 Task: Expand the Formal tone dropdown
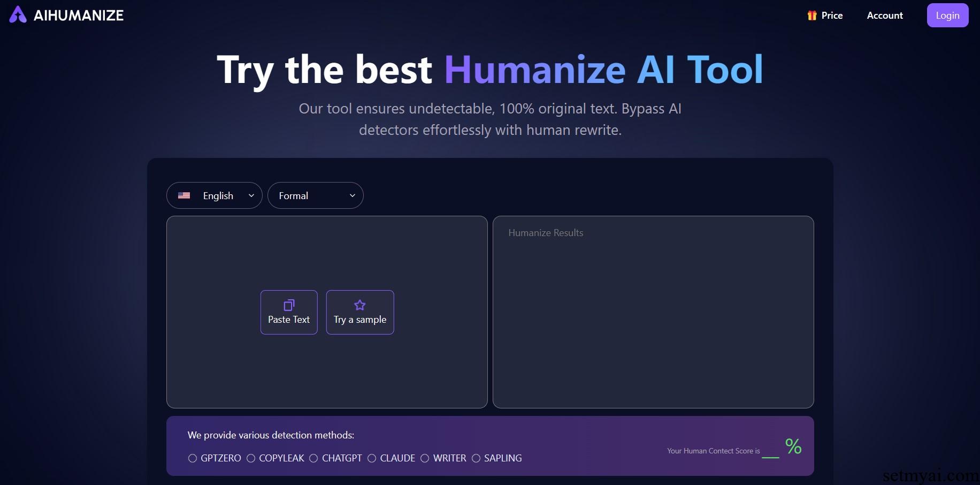(x=315, y=196)
